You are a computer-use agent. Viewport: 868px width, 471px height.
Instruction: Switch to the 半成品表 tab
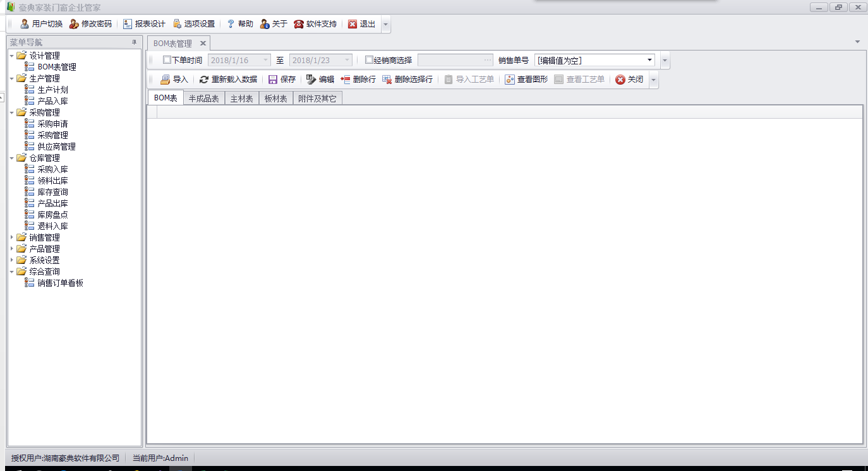[x=203, y=98]
